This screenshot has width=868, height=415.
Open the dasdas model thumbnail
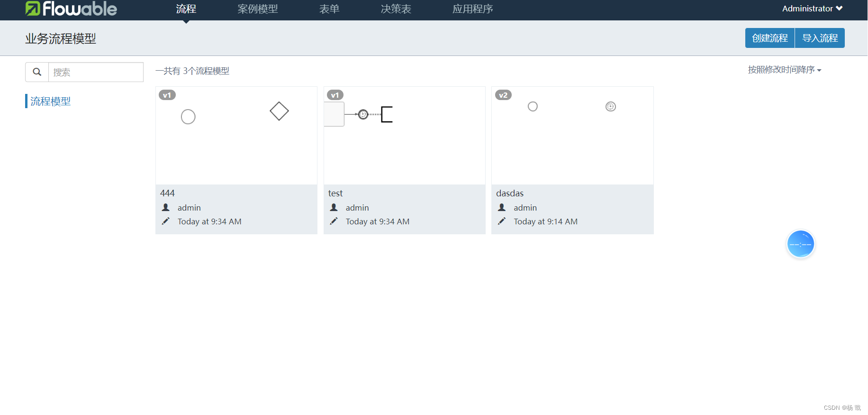tap(572, 136)
